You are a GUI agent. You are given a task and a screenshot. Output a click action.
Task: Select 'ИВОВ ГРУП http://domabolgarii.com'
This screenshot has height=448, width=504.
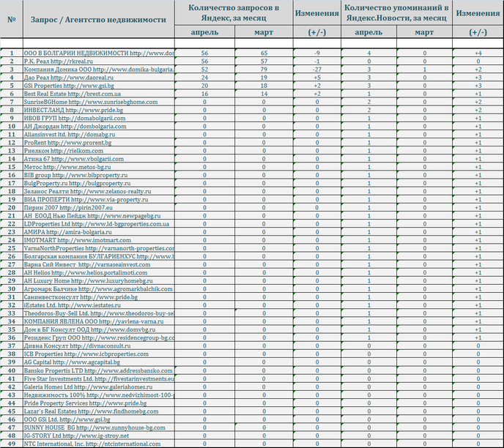[x=99, y=118]
